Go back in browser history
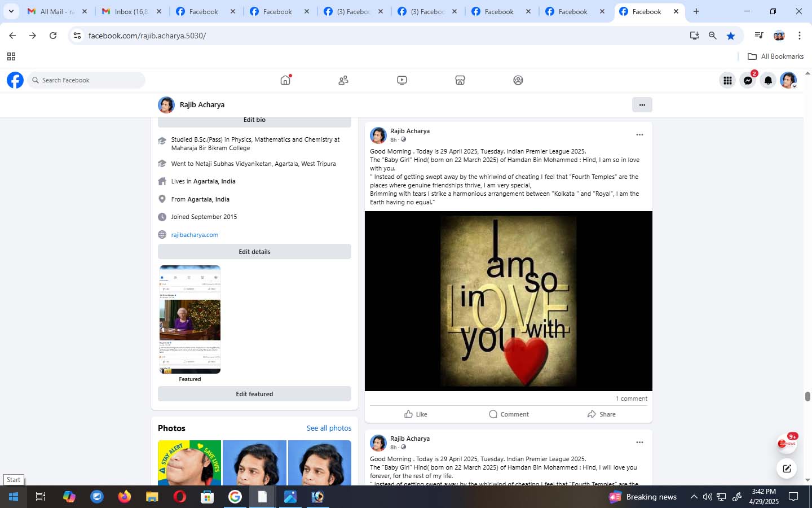This screenshot has width=812, height=508. 12,36
